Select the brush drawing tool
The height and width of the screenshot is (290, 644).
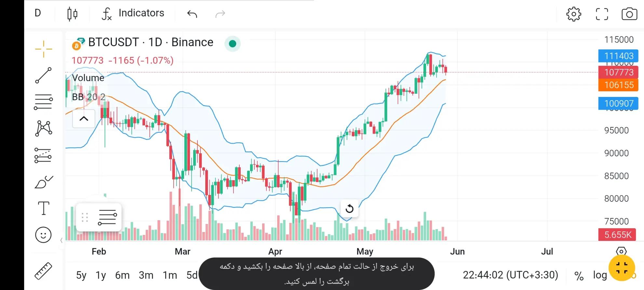point(44,182)
